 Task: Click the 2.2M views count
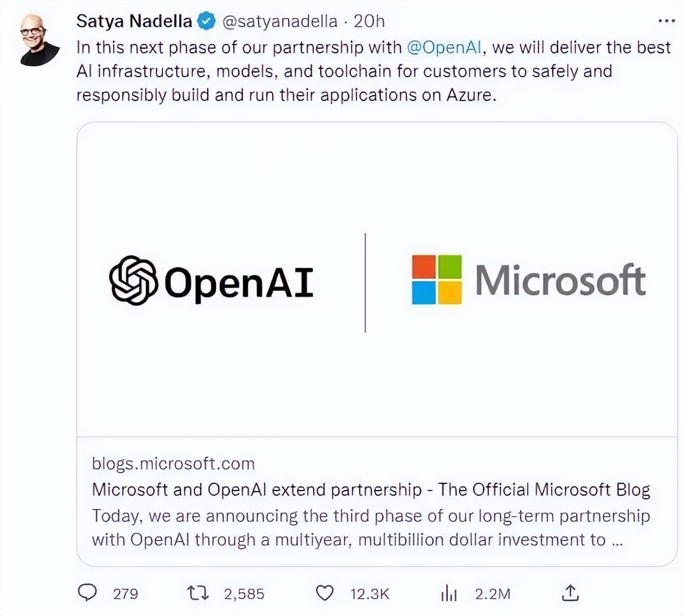(493, 593)
